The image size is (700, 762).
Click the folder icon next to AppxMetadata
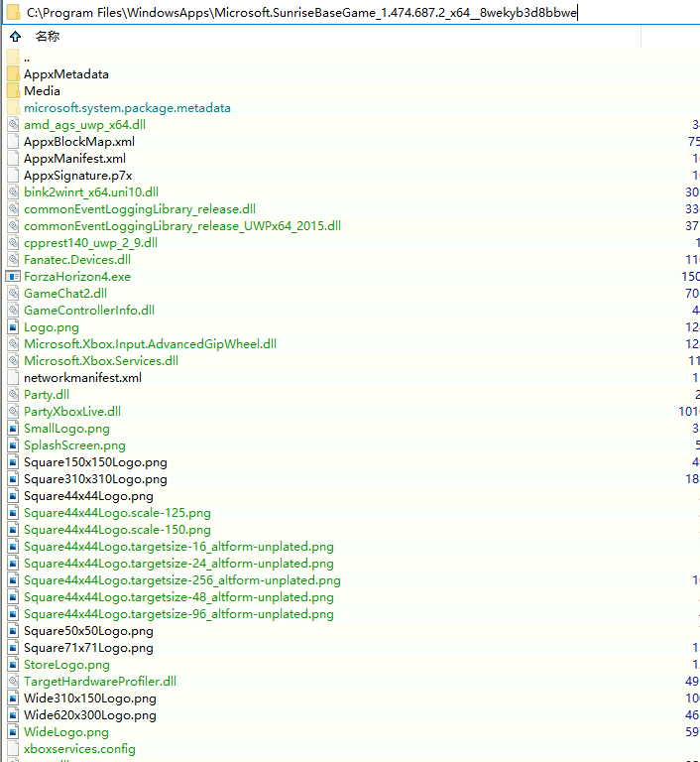tap(14, 73)
